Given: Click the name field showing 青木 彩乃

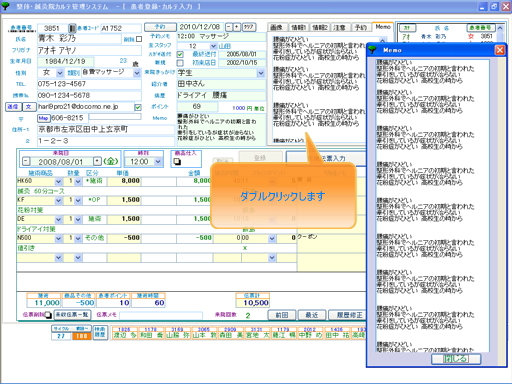Looking at the screenshot, I should point(79,39).
